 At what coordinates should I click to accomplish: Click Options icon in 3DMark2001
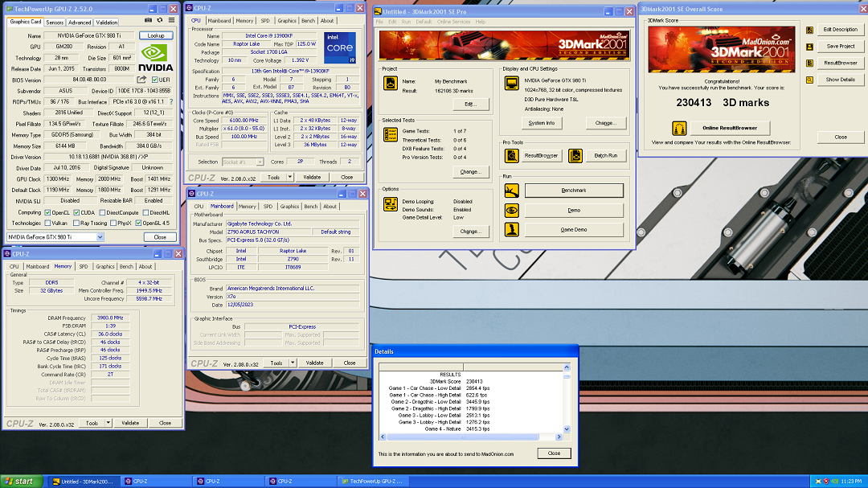pyautogui.click(x=391, y=204)
